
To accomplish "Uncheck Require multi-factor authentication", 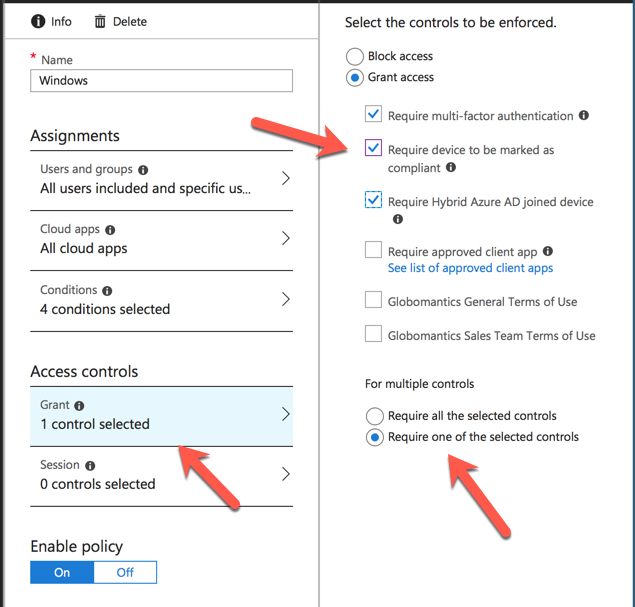I will (x=373, y=115).
